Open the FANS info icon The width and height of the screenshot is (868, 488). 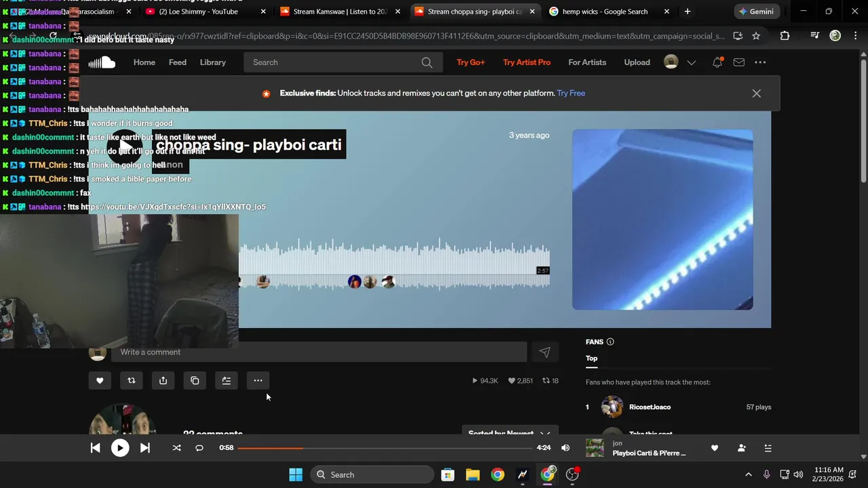pyautogui.click(x=610, y=342)
